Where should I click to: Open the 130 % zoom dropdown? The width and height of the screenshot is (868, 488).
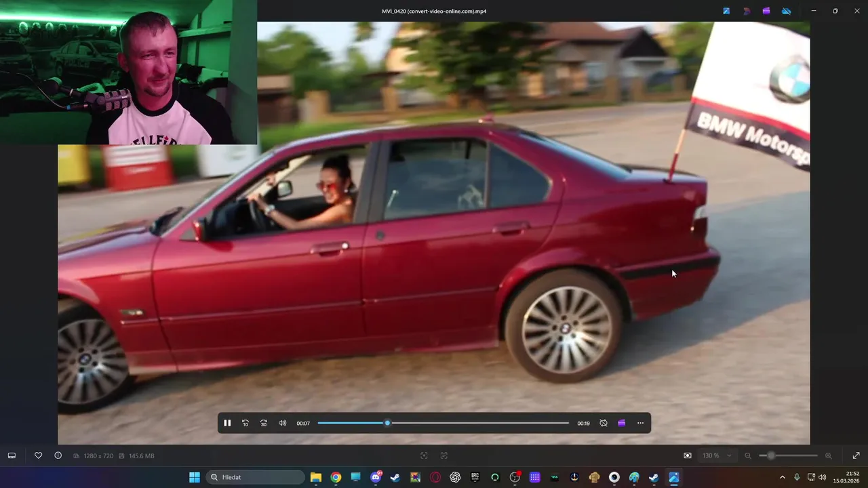(717, 455)
